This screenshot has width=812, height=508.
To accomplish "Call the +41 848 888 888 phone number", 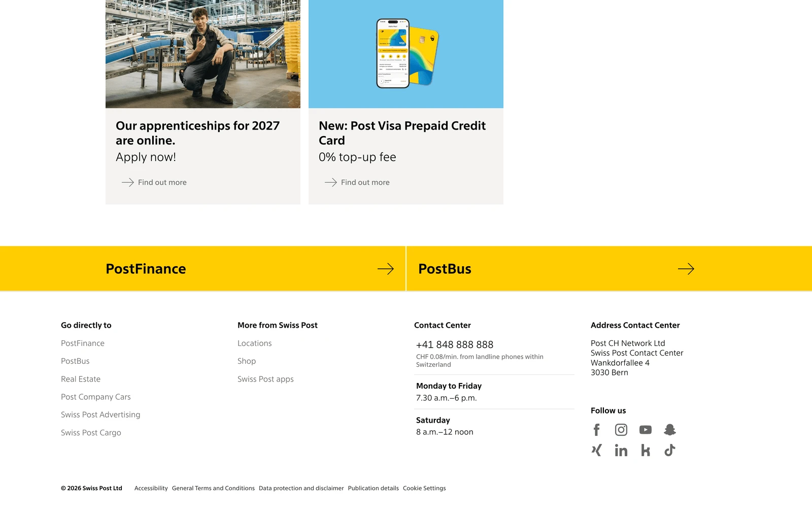I will point(455,344).
